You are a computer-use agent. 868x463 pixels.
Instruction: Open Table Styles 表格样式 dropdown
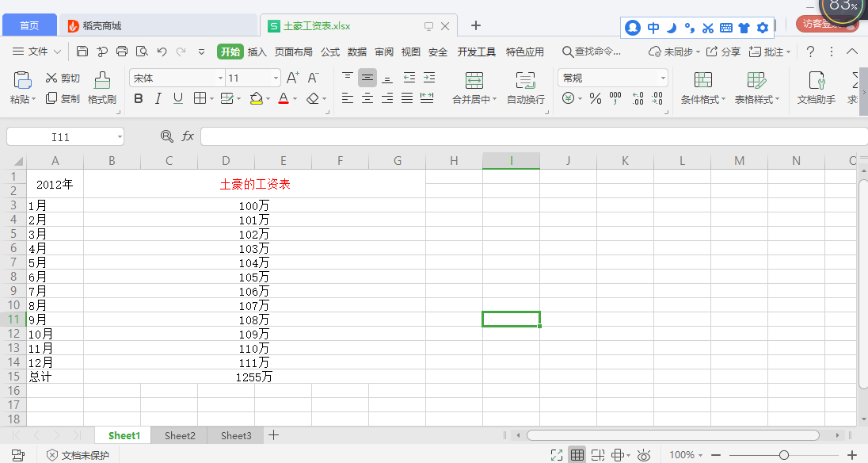[757, 87]
